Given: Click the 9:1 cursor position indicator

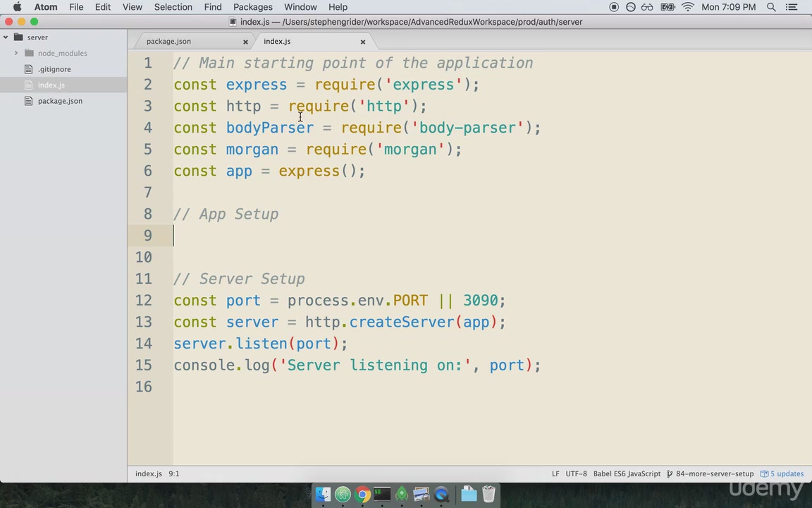Looking at the screenshot, I should tap(174, 473).
